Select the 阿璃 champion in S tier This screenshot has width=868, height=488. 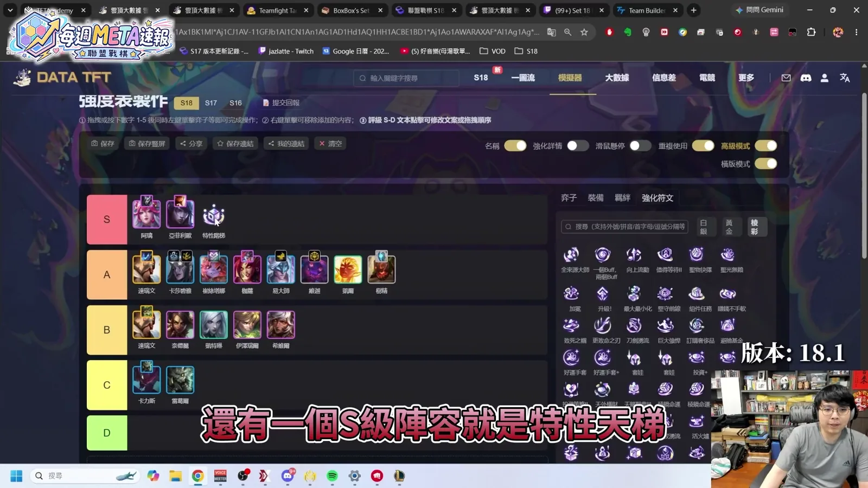tap(146, 214)
